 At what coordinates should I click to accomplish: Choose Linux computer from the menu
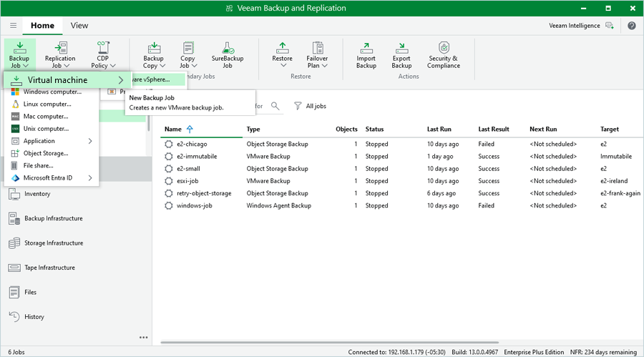click(x=47, y=104)
